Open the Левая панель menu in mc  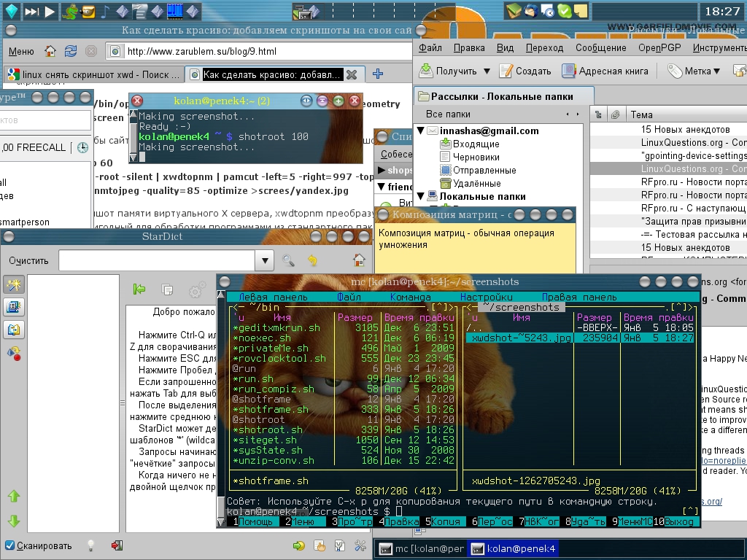click(273, 297)
